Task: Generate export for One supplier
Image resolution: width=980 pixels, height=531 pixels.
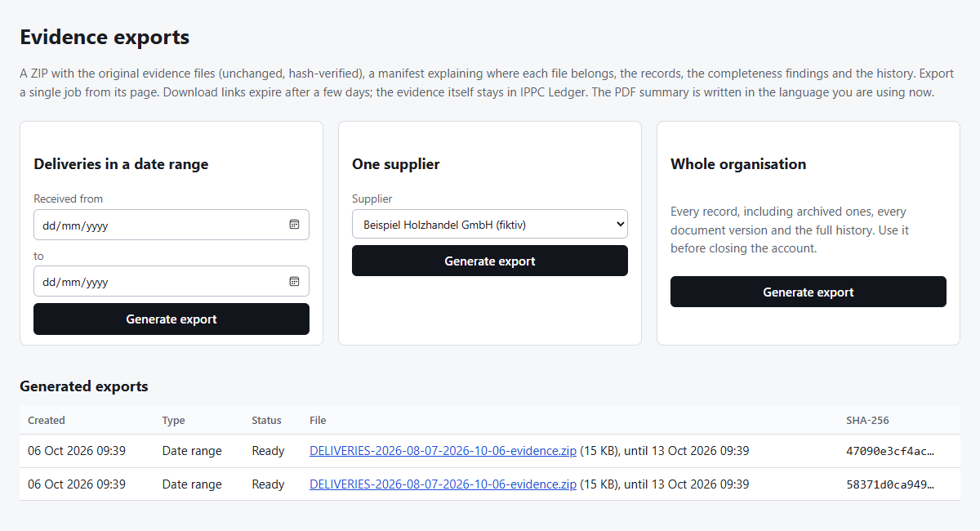Action: pyautogui.click(x=490, y=261)
